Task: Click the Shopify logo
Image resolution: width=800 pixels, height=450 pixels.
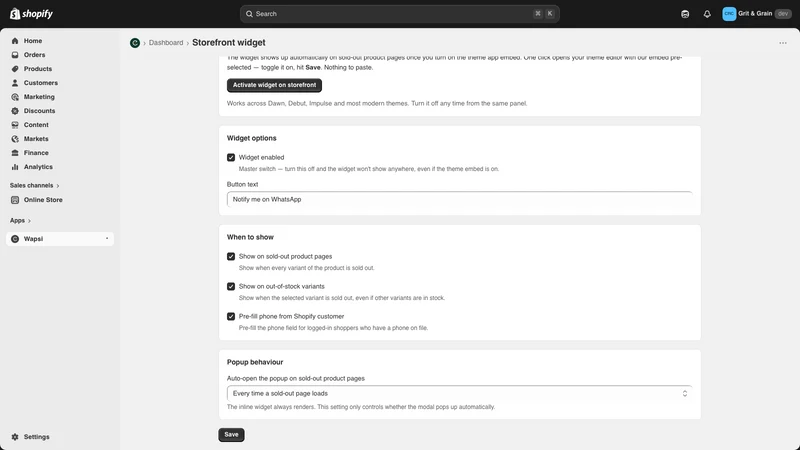Action: click(31, 14)
